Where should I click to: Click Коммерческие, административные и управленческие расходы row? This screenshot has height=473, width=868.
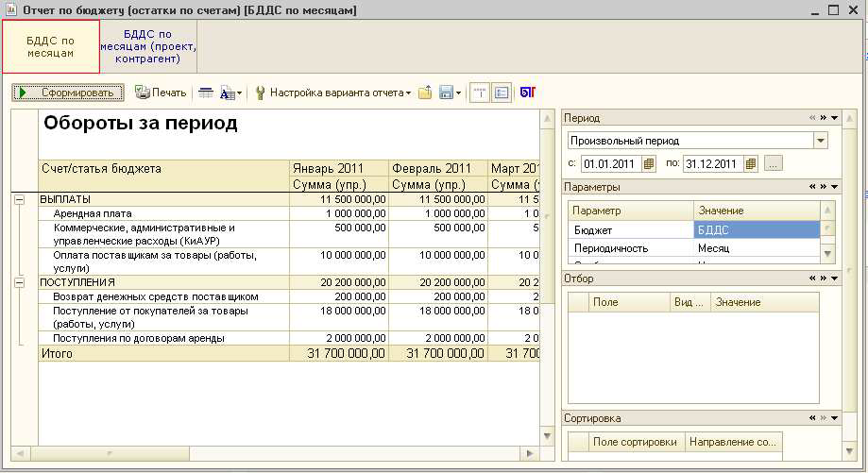coord(288,234)
